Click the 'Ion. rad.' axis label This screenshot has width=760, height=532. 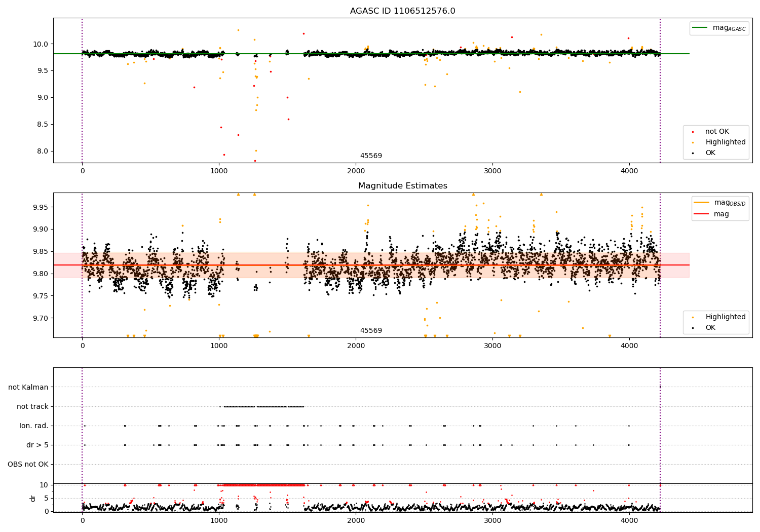(34, 426)
